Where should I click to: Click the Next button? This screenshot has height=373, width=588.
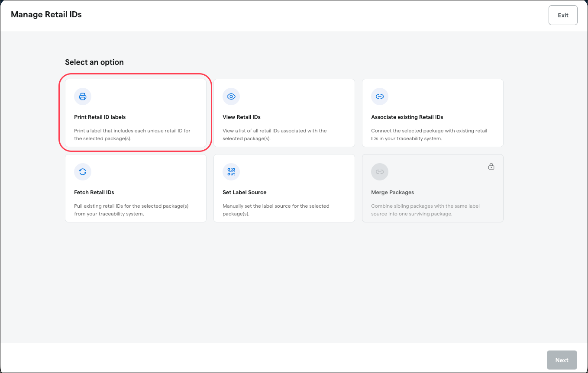click(562, 360)
